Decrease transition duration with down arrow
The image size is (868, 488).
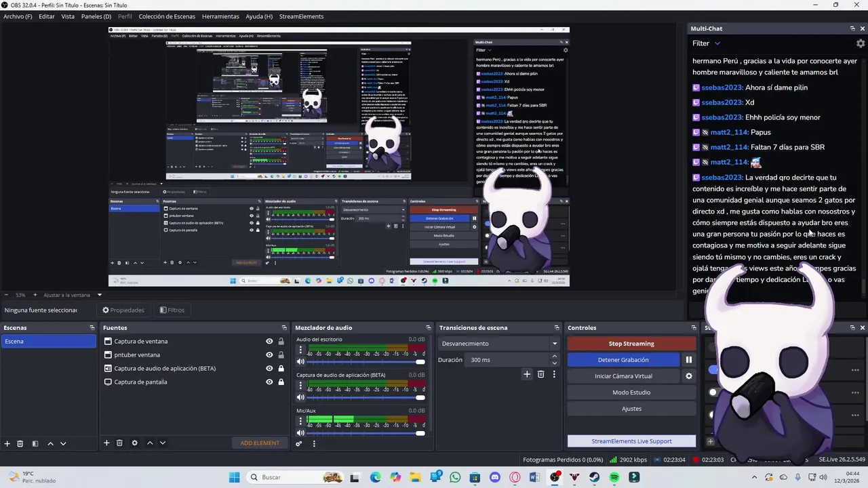click(x=554, y=363)
